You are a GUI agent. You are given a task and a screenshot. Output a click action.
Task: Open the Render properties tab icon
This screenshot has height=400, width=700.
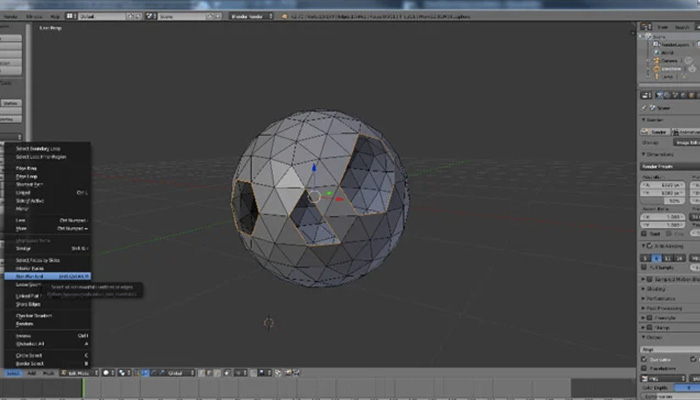tap(659, 95)
